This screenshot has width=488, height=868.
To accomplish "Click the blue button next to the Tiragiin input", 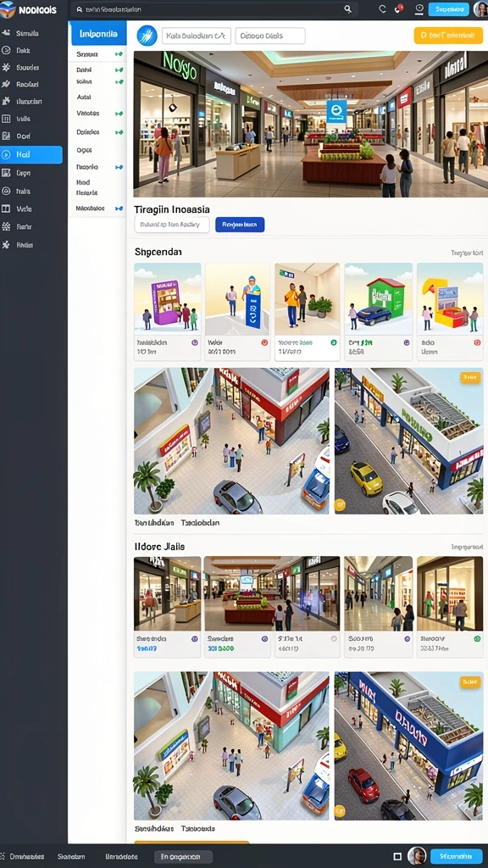I will pyautogui.click(x=240, y=224).
